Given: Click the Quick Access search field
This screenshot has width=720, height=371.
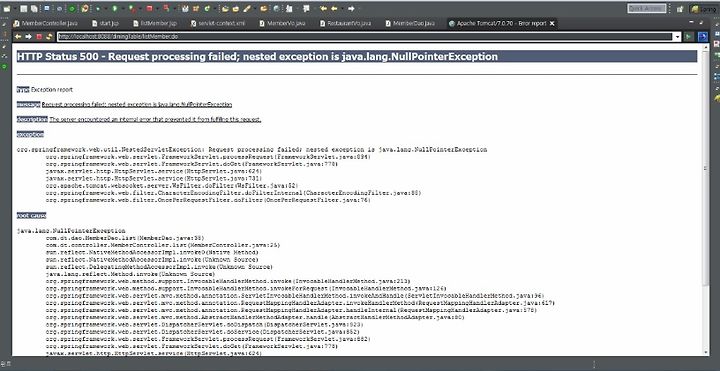Looking at the screenshot, I should [647, 8].
